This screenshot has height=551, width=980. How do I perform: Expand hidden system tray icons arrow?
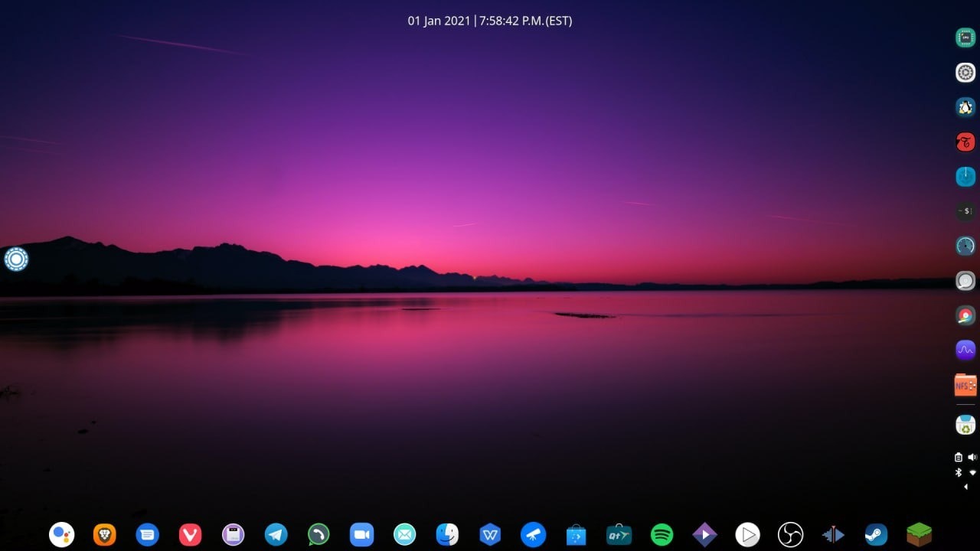[x=965, y=487]
